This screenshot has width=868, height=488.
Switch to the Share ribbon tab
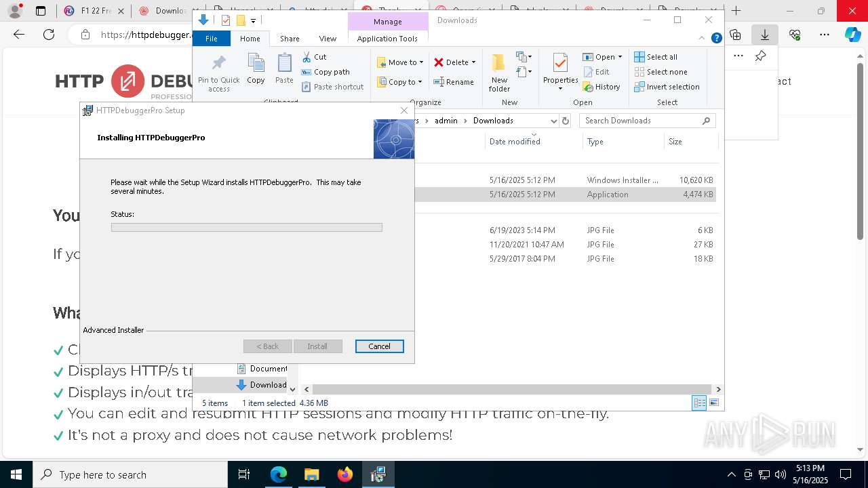tap(290, 39)
